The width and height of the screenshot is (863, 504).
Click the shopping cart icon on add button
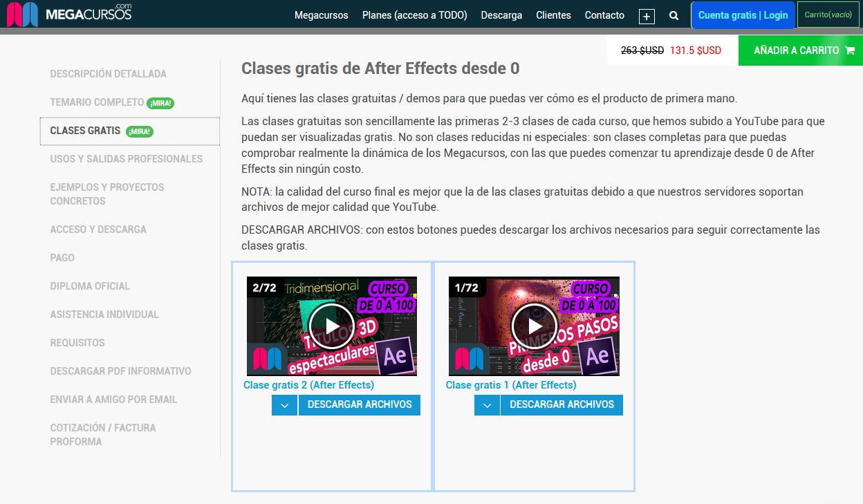850,50
